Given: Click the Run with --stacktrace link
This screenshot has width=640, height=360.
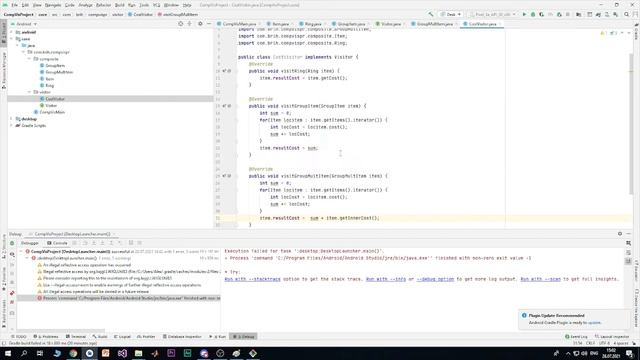Looking at the screenshot, I should (253, 279).
